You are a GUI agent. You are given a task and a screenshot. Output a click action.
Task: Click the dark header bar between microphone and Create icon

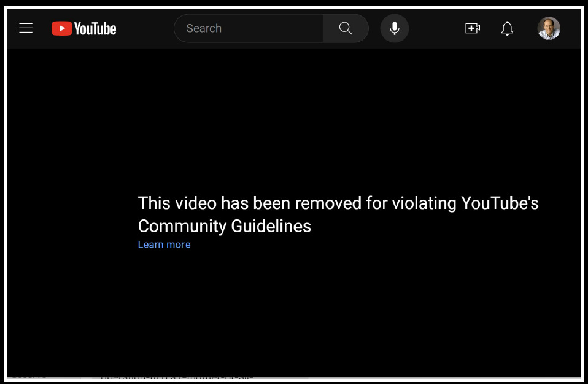pos(437,28)
